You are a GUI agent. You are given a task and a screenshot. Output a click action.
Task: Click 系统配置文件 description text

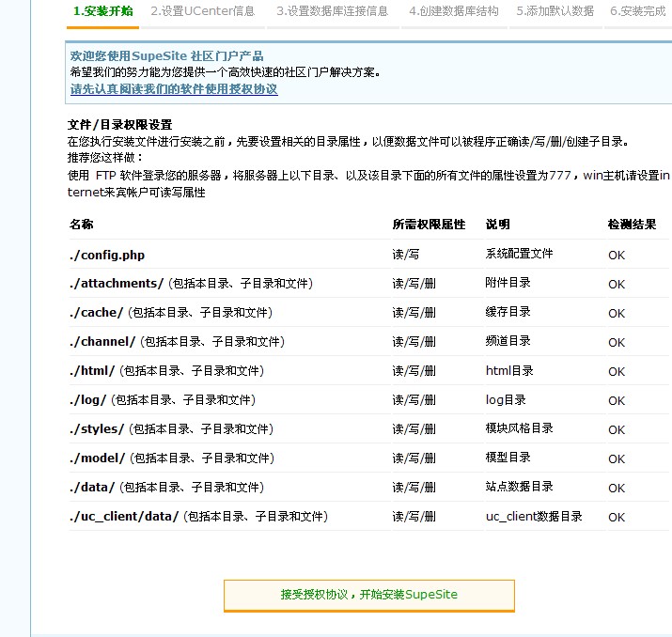tap(520, 254)
